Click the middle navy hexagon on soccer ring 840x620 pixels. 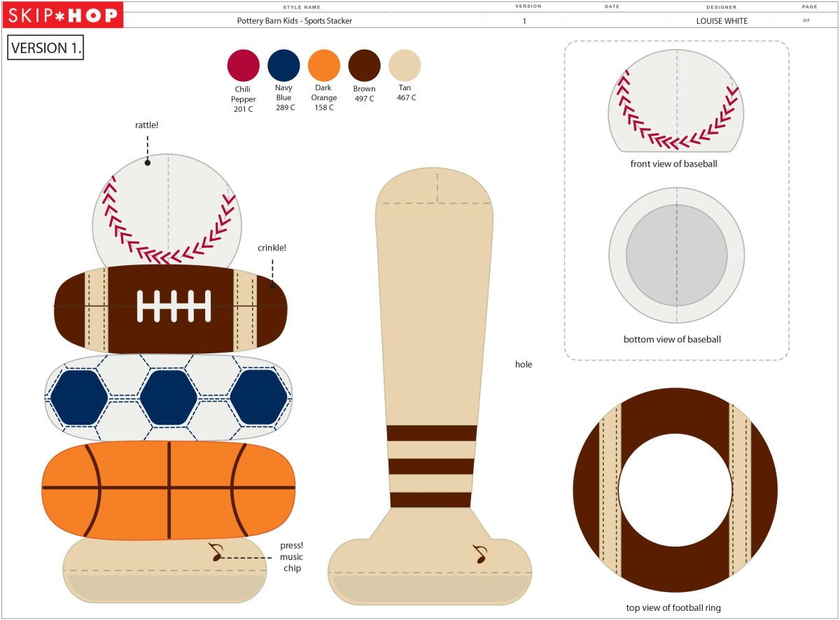click(169, 397)
